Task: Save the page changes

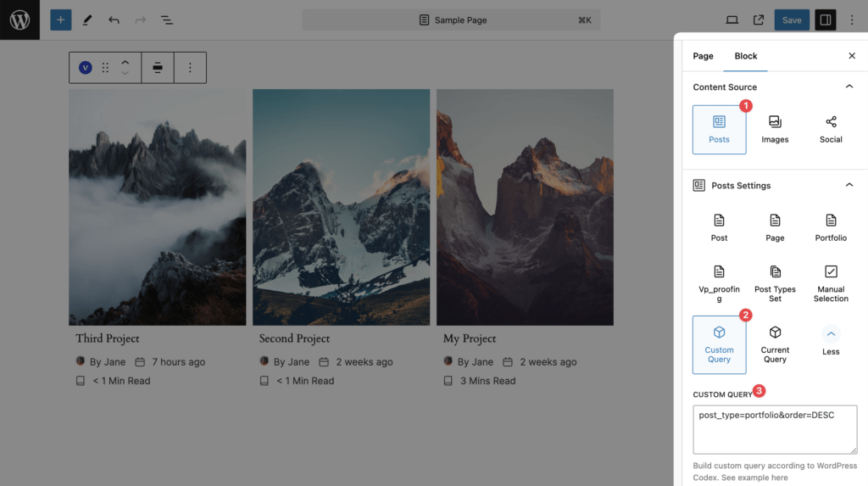Action: (792, 20)
